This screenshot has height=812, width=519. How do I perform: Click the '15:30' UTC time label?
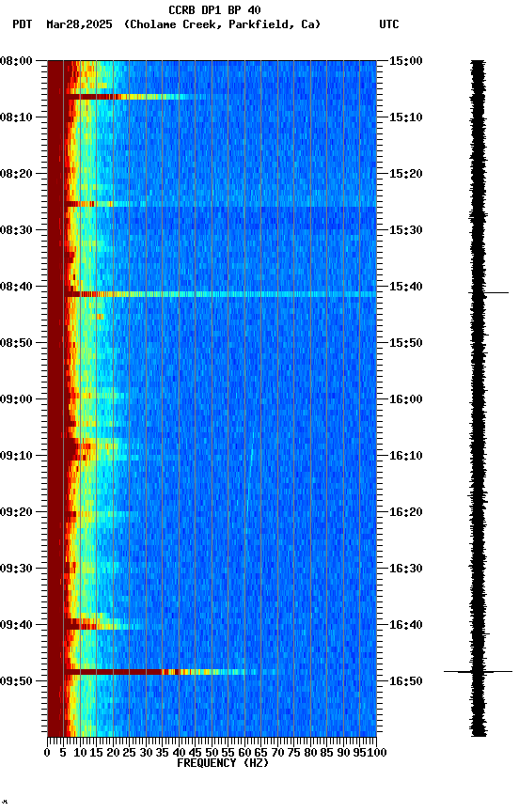click(x=405, y=230)
